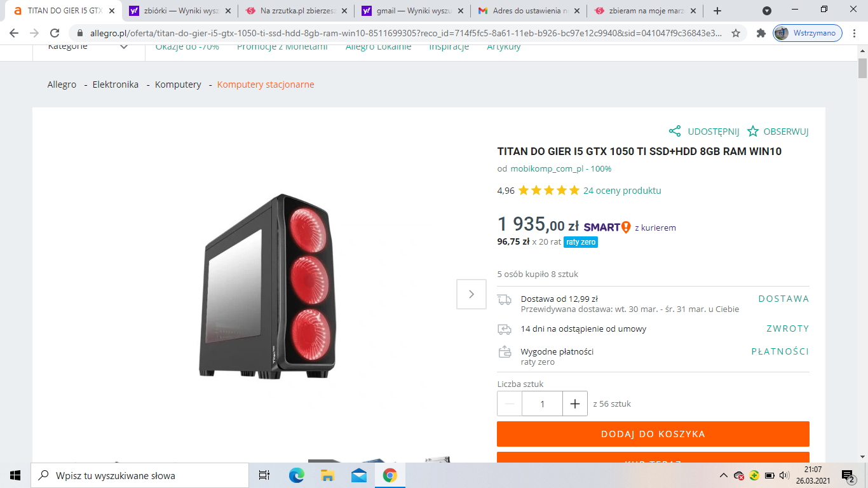868x488 pixels.
Task: Click the minus icon to decrease quantity
Action: [510, 403]
